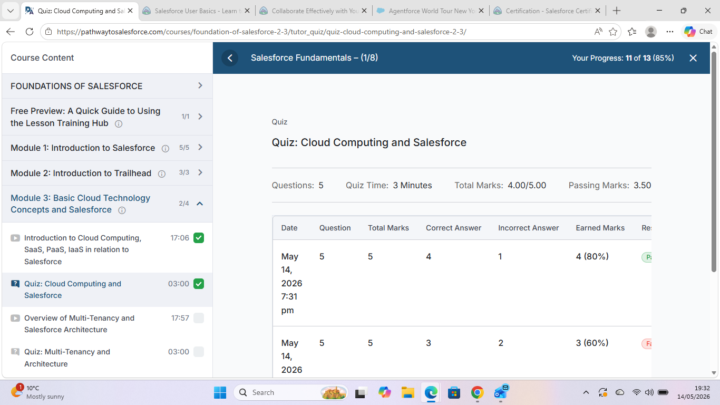Click the taskbar Search box
Screen dimensions: 720x405
[x=291, y=393]
